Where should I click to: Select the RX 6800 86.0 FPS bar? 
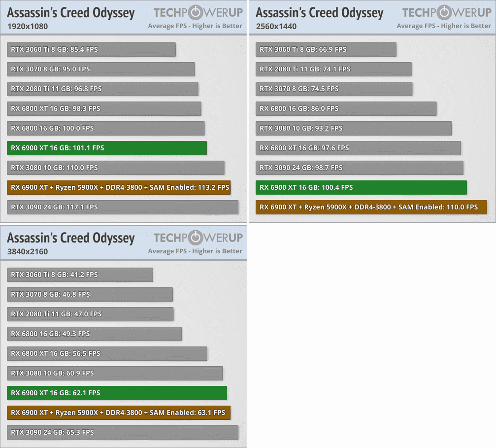click(x=346, y=108)
